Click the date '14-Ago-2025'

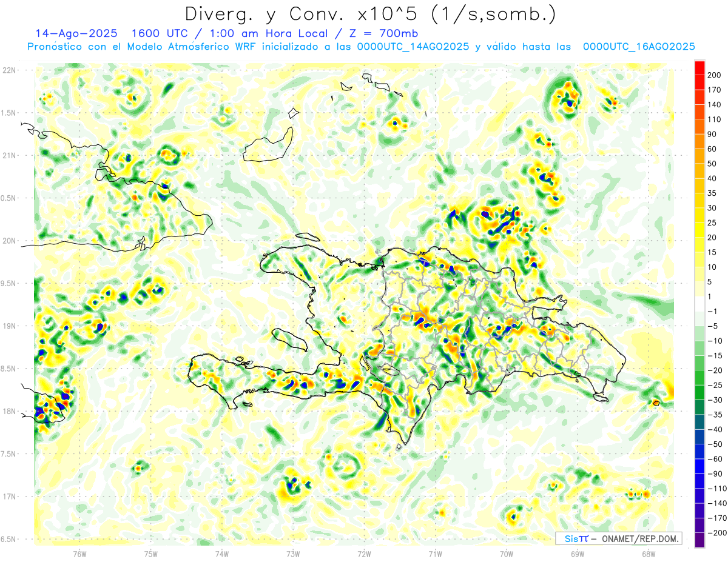pos(78,33)
